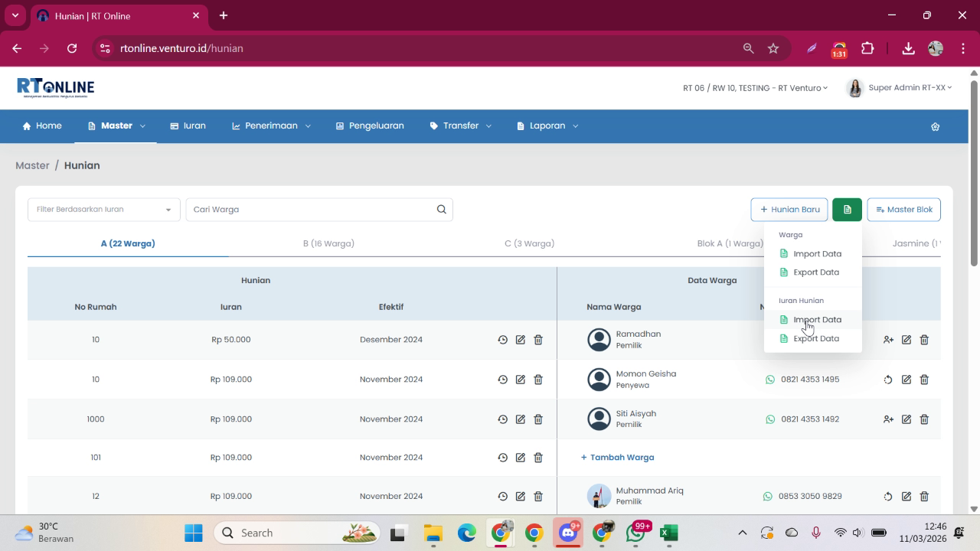
Task: Switch to B (16 Warga) tab
Action: pos(328,243)
